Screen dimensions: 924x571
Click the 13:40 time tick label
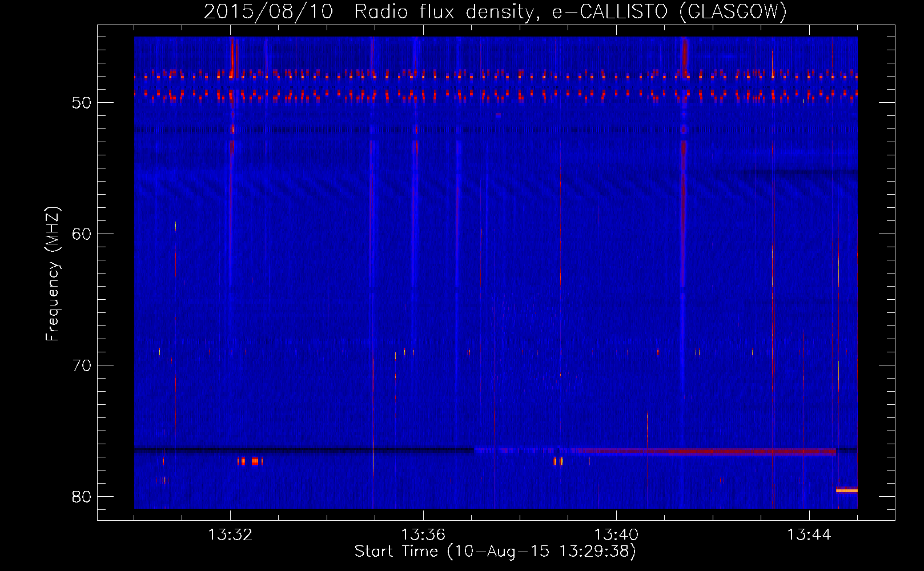616,535
